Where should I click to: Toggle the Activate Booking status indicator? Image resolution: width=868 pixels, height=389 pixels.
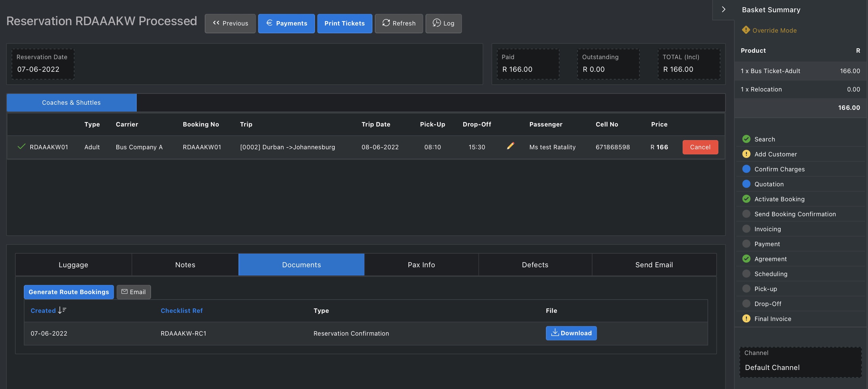pyautogui.click(x=747, y=199)
